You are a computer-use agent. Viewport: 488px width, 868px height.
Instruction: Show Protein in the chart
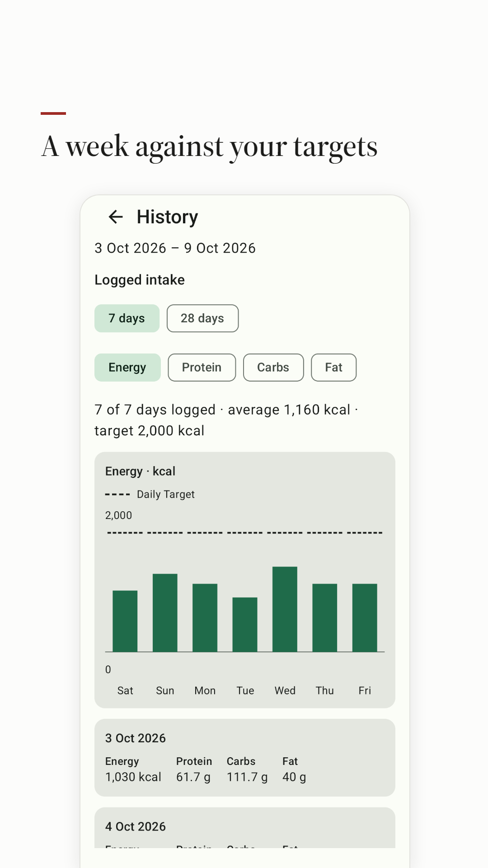coord(202,368)
